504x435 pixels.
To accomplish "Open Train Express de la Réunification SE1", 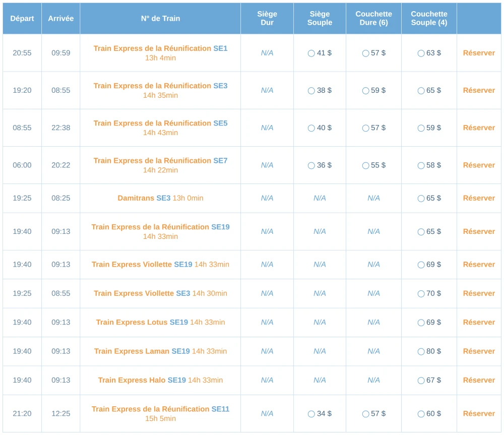I will click(160, 48).
